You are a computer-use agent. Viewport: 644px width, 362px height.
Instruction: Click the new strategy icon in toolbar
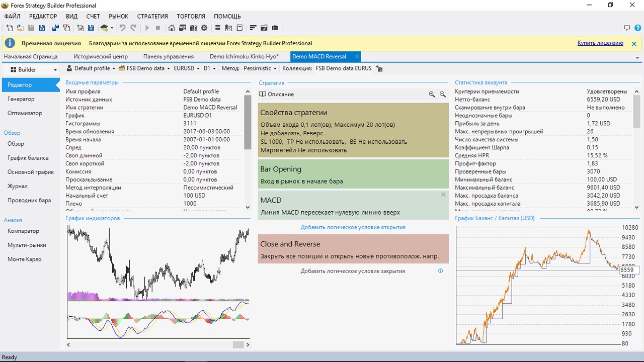10,28
